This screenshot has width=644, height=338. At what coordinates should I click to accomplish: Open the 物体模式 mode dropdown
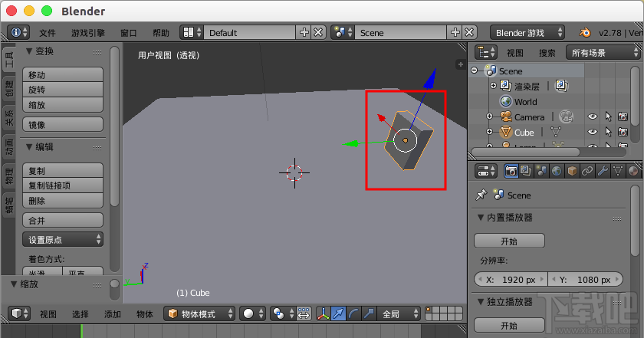point(199,313)
